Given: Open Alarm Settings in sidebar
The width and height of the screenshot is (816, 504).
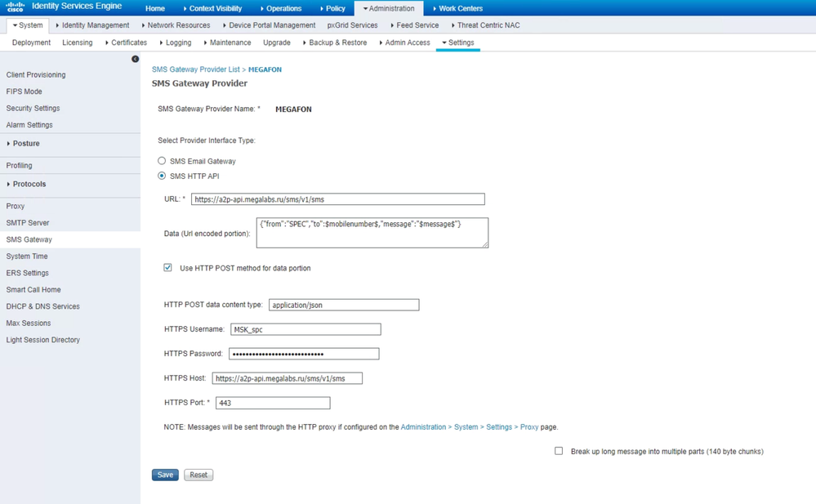Looking at the screenshot, I should pyautogui.click(x=29, y=125).
